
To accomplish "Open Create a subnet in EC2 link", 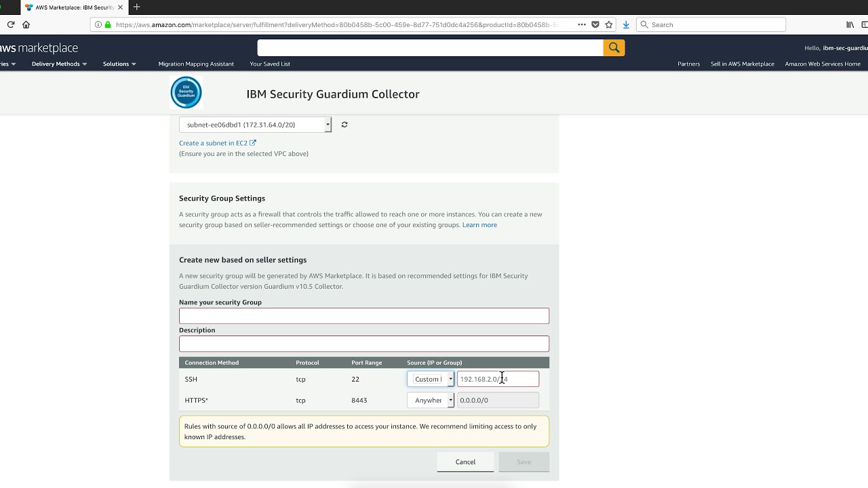I will point(218,143).
